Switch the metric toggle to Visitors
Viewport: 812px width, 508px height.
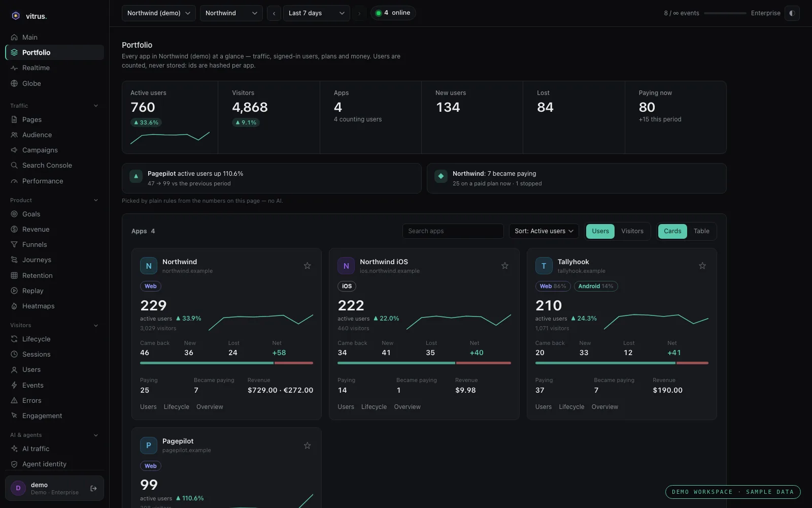click(x=632, y=231)
